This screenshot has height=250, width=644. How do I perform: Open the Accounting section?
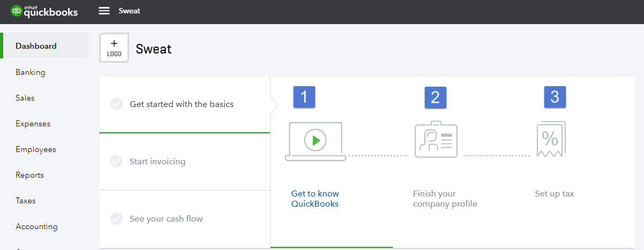(36, 226)
